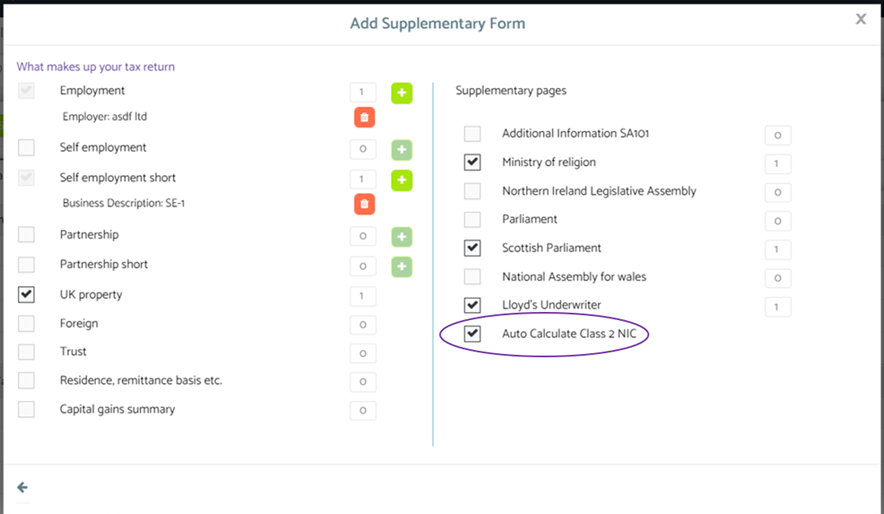Image resolution: width=884 pixels, height=514 pixels.
Task: Click plus icon for Self employment
Action: pos(401,150)
